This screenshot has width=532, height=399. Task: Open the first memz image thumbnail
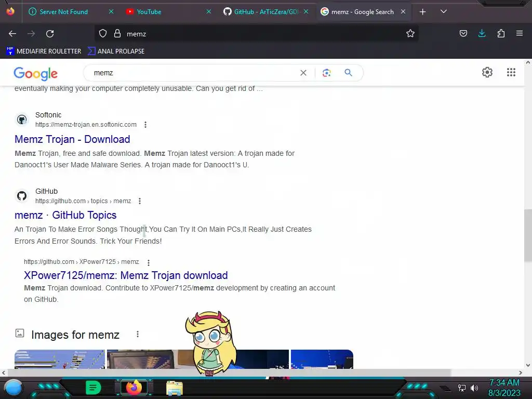60,359
